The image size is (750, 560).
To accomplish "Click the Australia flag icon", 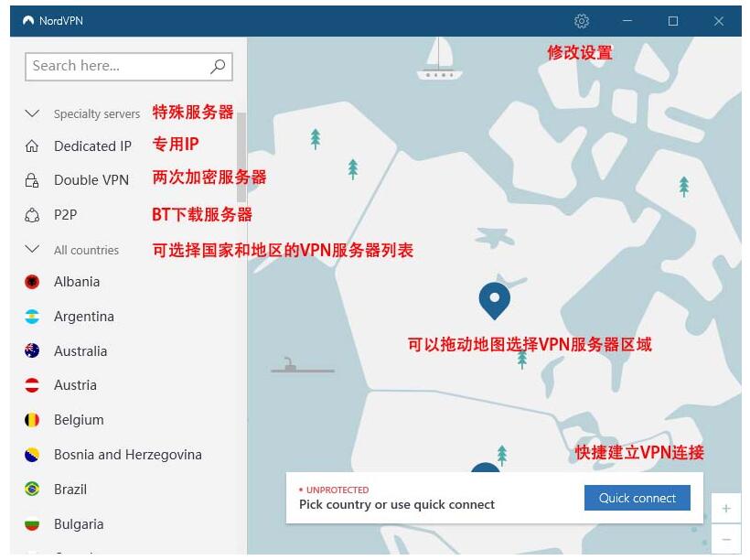I will (32, 350).
